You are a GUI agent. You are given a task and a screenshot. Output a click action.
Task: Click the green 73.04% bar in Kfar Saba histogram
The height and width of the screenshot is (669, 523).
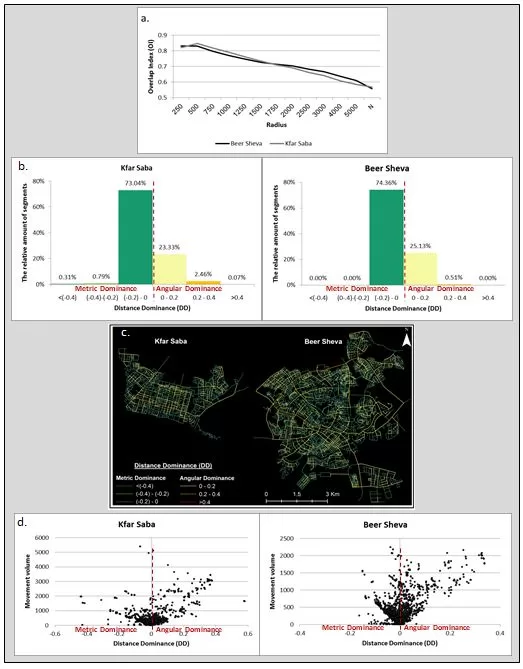pos(135,237)
